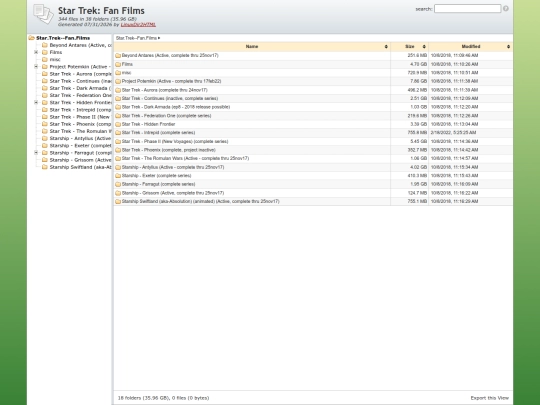Image resolution: width=540 pixels, height=405 pixels.
Task: Open misc folder in file list
Action: point(126,73)
